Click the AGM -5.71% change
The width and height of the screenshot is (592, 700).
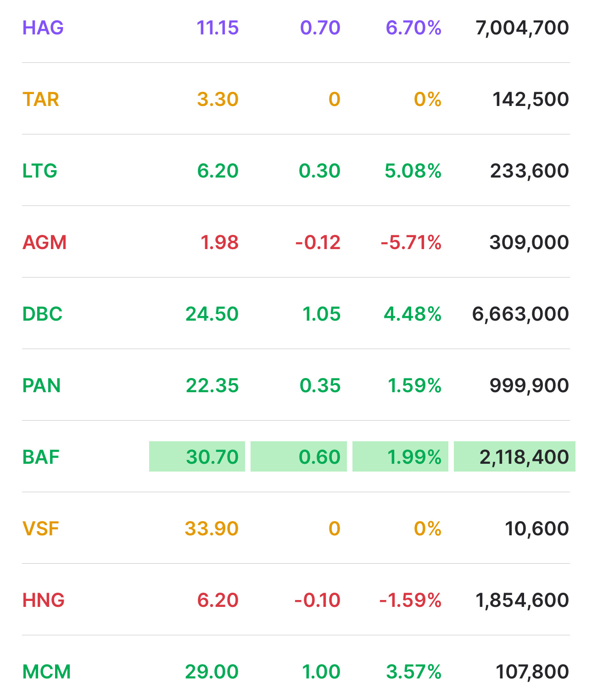coord(411,243)
